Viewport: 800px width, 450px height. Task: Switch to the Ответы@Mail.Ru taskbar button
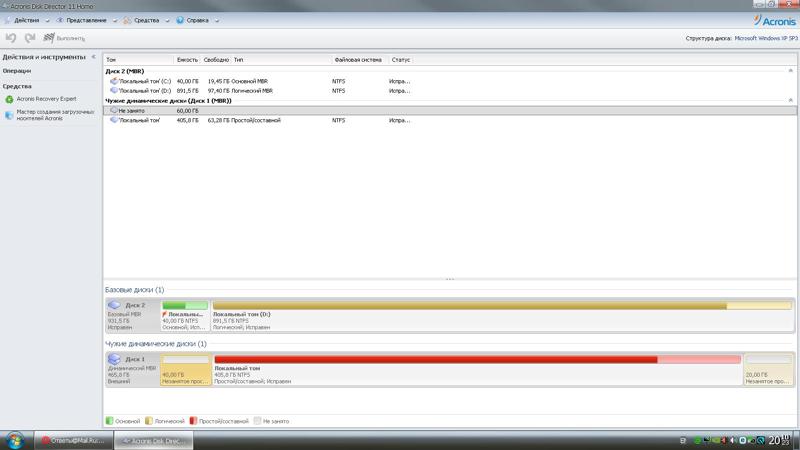(73, 440)
